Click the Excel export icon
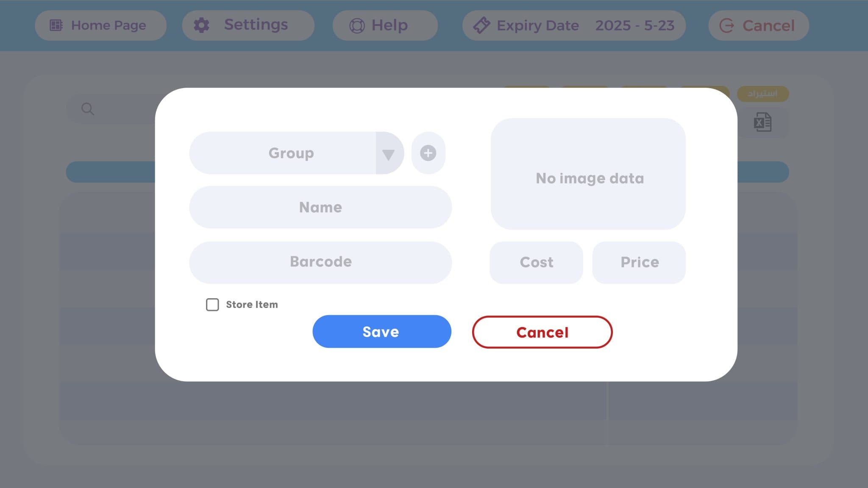Screen dimensions: 868x488 [762, 122]
